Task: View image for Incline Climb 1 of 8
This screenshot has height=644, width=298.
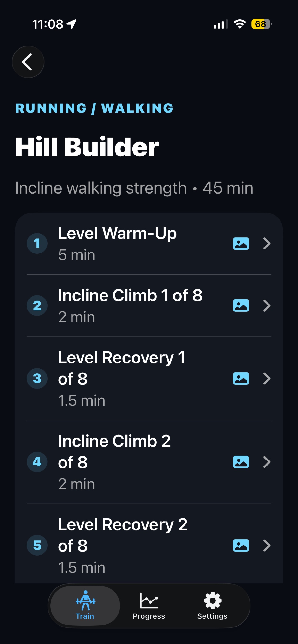Action: tap(241, 305)
